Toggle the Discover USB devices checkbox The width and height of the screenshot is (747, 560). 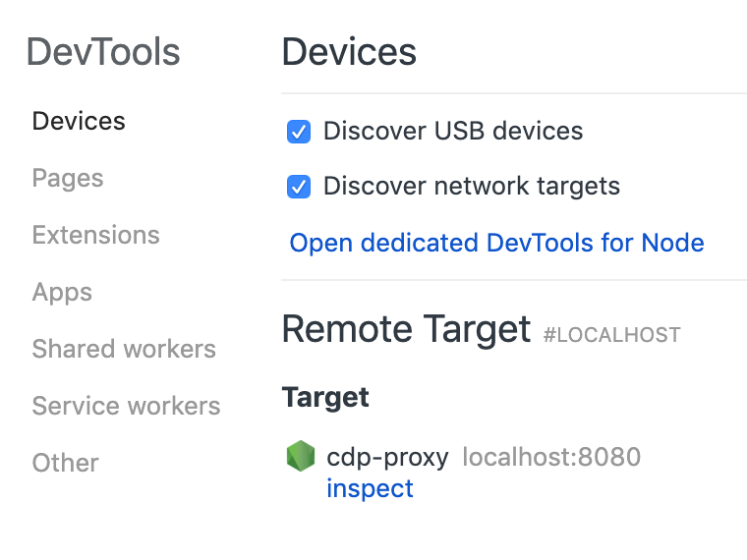click(299, 132)
